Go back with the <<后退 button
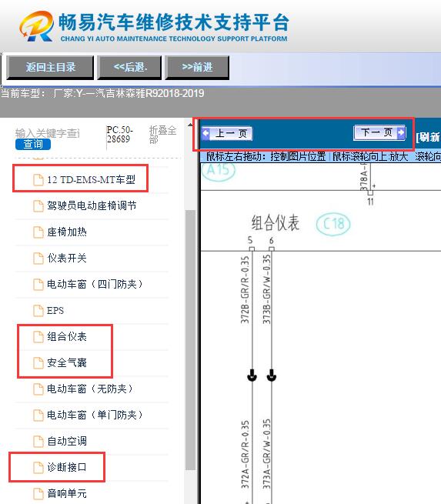The height and width of the screenshot is (504, 441). point(129,68)
